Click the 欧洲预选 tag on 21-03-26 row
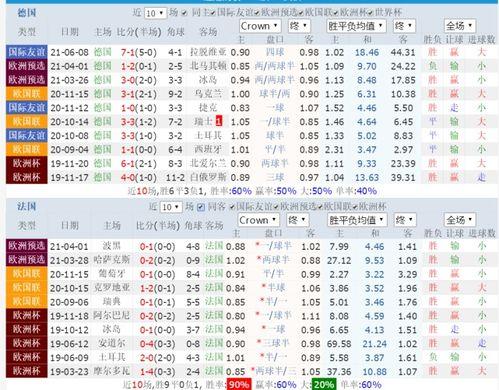 click(27, 80)
